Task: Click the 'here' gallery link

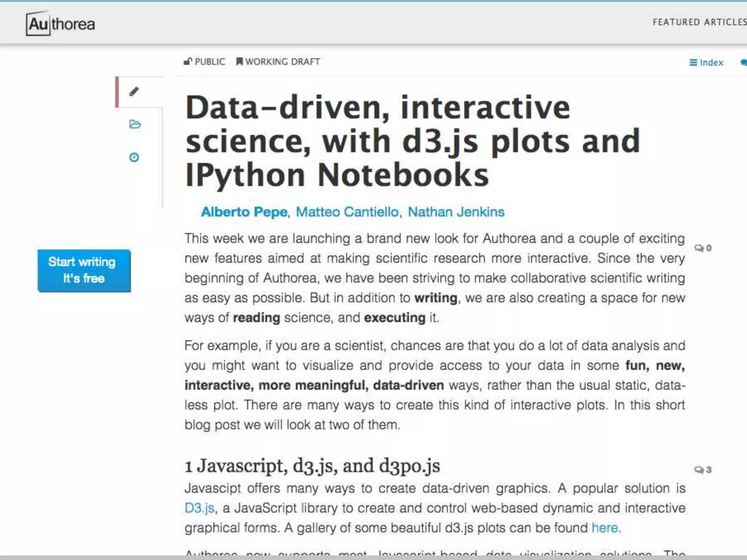Action: (x=605, y=528)
